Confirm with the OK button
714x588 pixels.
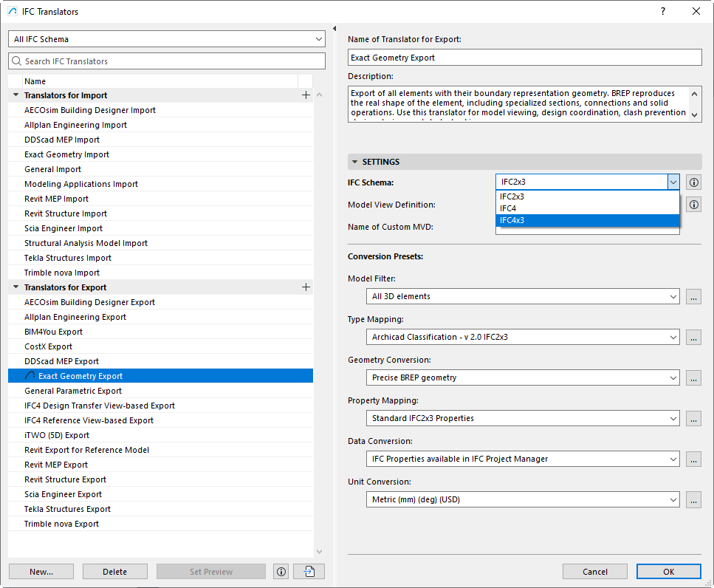tap(668, 572)
